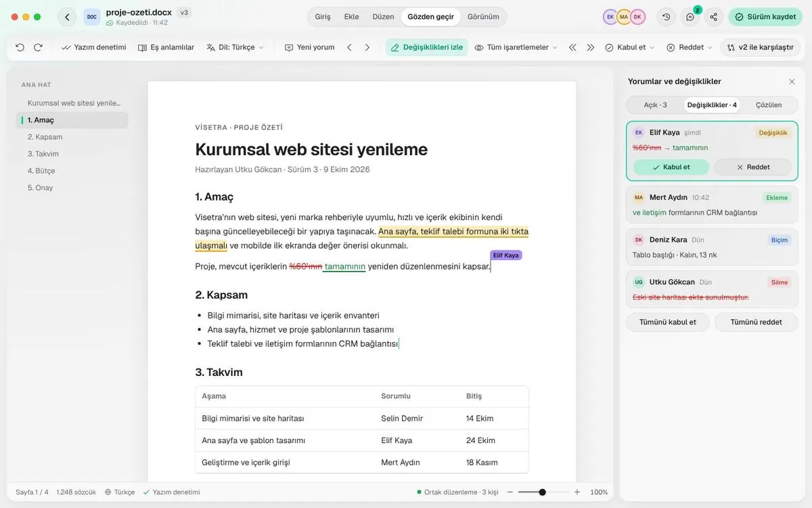
Task: Show the Açık · 3 comments tab
Action: click(x=655, y=105)
